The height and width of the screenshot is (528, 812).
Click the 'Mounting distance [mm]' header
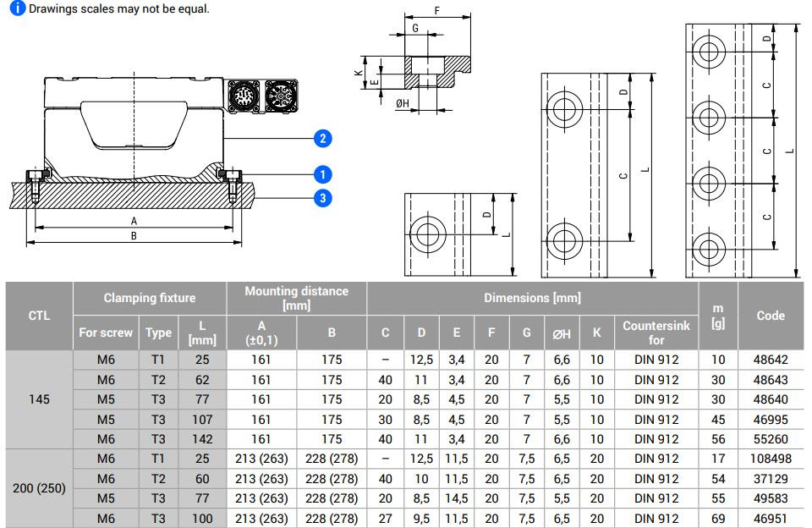297,298
